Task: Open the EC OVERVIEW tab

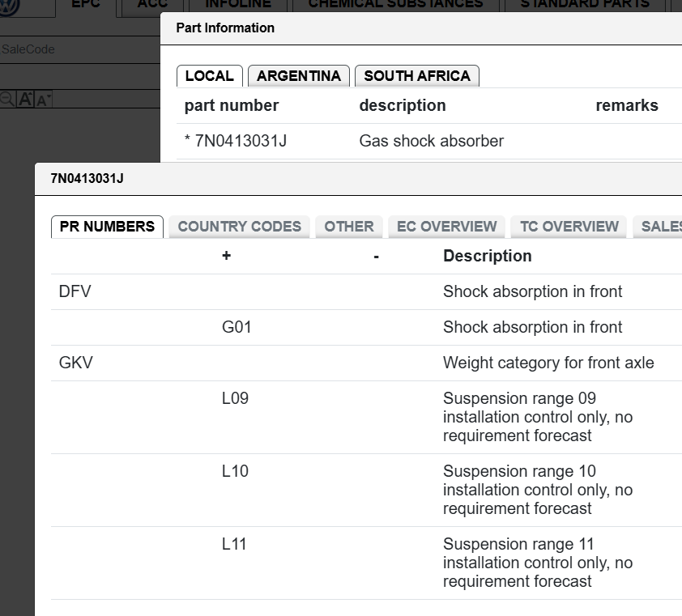Action: click(x=446, y=227)
